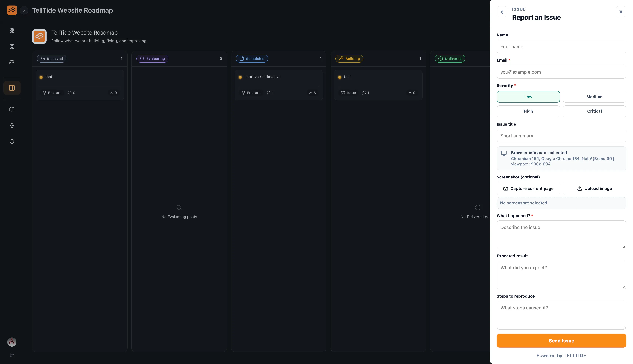The height and width of the screenshot is (364, 633).
Task: Select High severity
Action: (528, 111)
